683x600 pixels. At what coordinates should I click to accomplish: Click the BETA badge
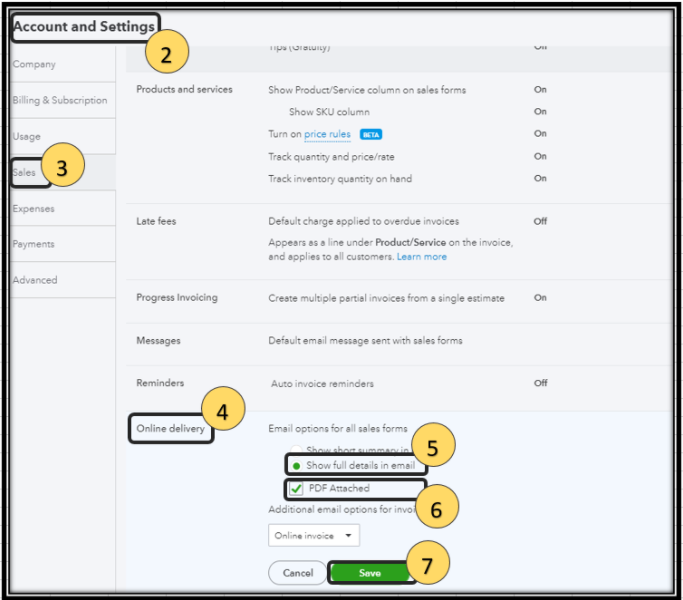[371, 135]
